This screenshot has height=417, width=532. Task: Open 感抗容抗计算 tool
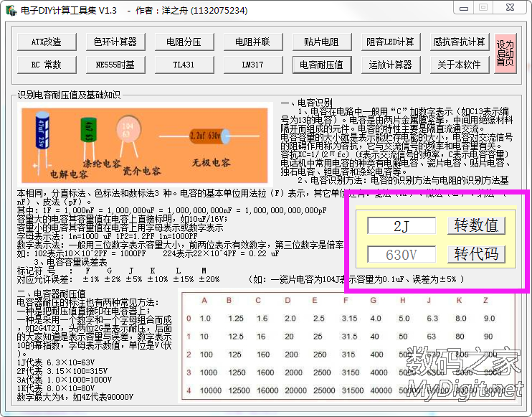click(460, 42)
